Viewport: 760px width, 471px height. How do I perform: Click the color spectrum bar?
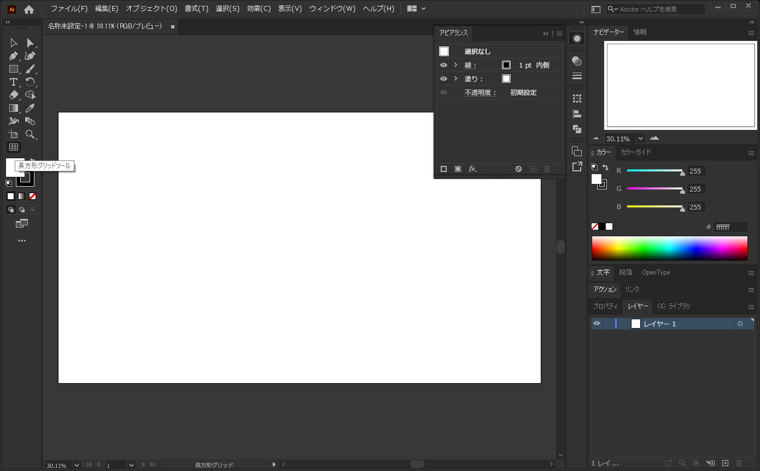point(669,248)
